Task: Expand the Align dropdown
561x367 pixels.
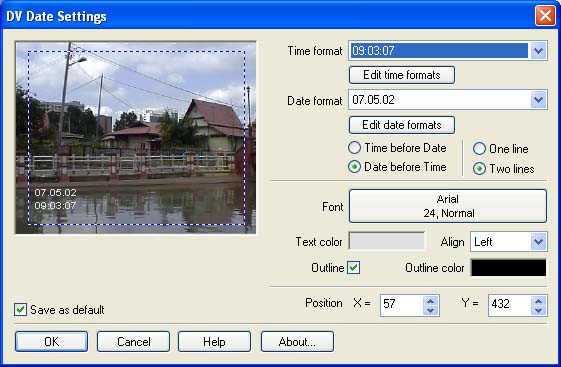Action: (538, 242)
